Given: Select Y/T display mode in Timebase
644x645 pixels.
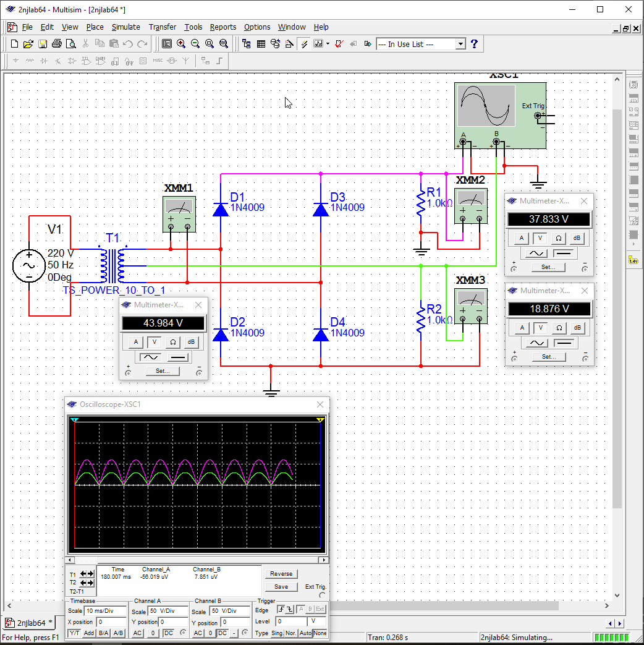Looking at the screenshot, I should (74, 633).
